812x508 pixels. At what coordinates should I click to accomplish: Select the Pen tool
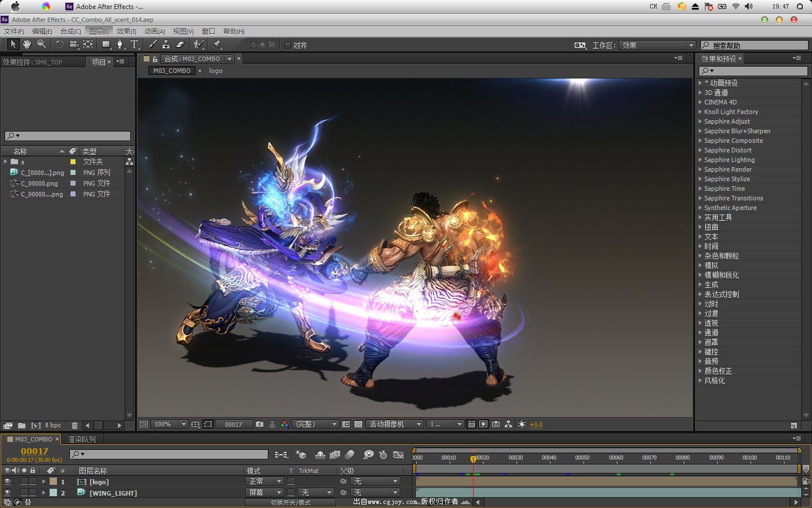coord(120,45)
